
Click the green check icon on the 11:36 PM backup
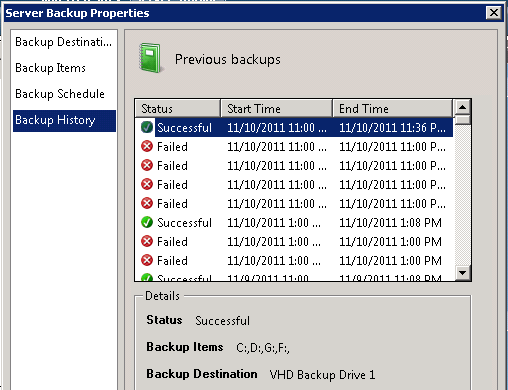click(147, 127)
